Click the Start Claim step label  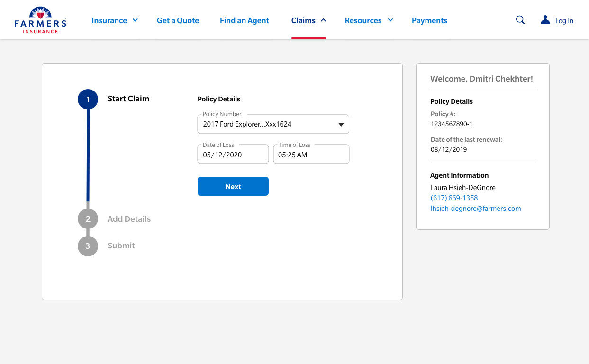128,99
